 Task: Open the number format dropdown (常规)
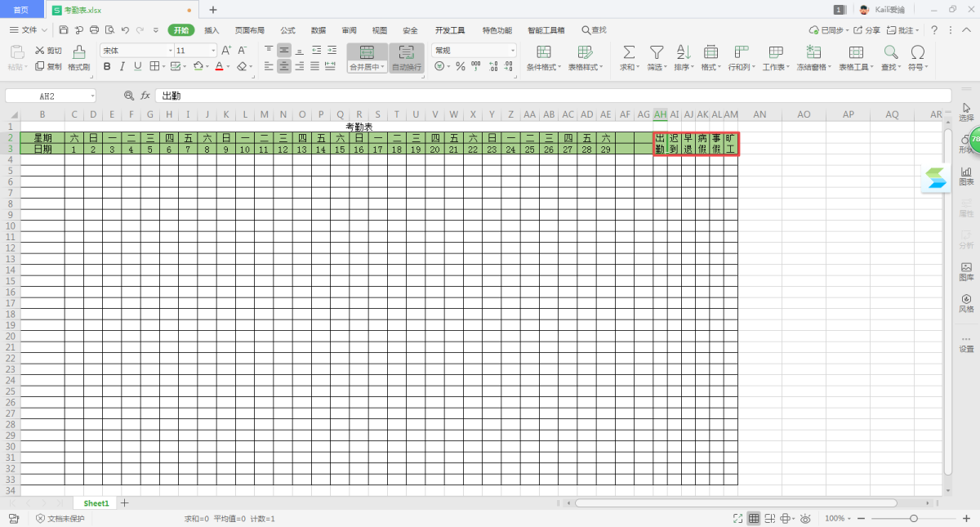pos(512,51)
